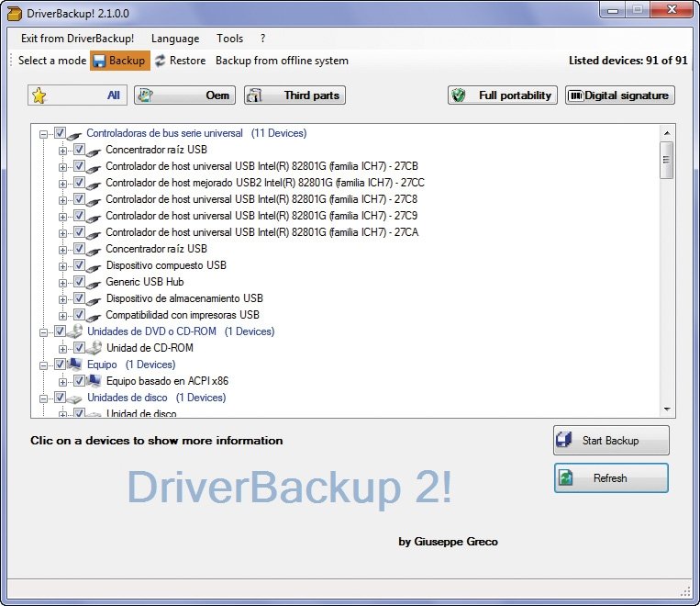Click the Digital signature barcode icon
The height and width of the screenshot is (606, 700).
(x=576, y=95)
